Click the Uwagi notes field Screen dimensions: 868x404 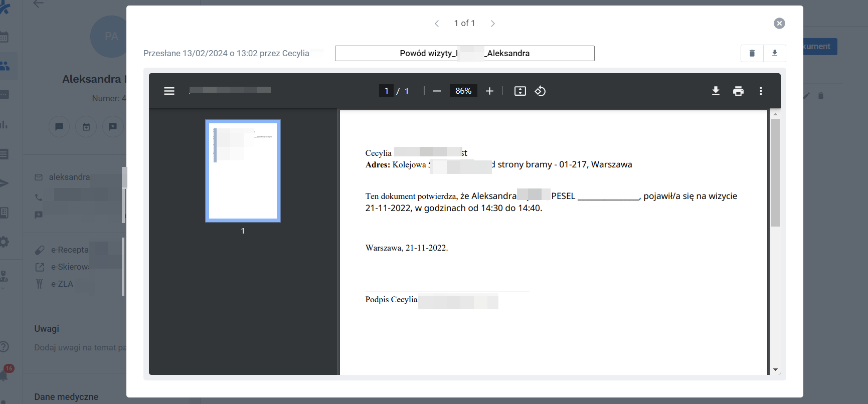[x=80, y=347]
